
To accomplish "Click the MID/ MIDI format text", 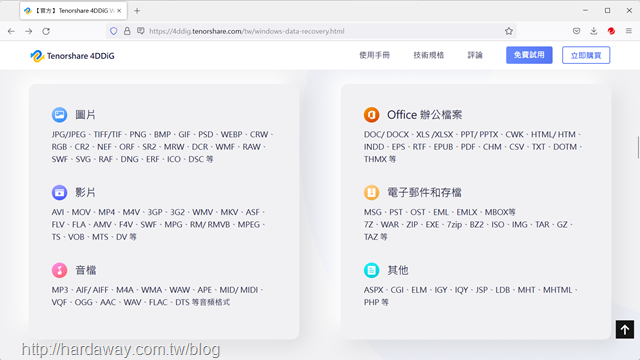I will [239, 290].
